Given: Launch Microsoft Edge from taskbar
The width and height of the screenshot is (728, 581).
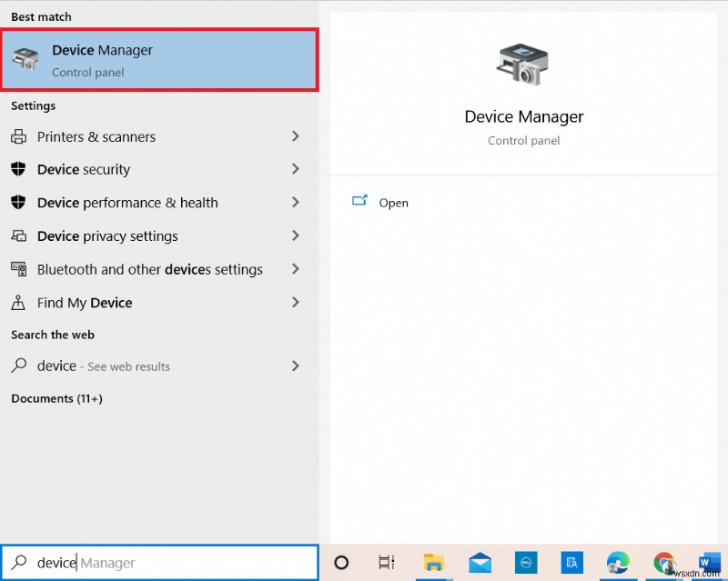Looking at the screenshot, I should pos(619,563).
